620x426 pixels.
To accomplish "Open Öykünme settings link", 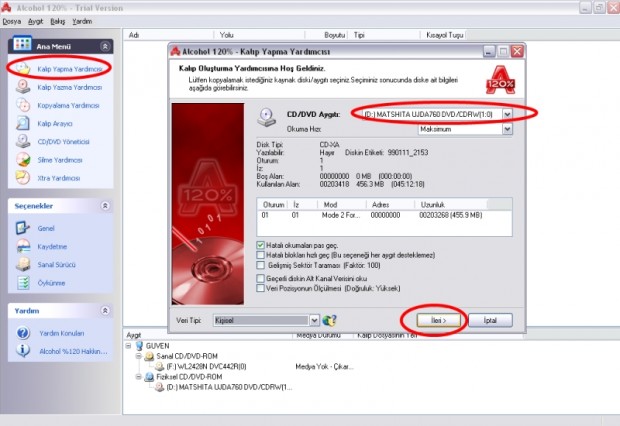I will 51,283.
